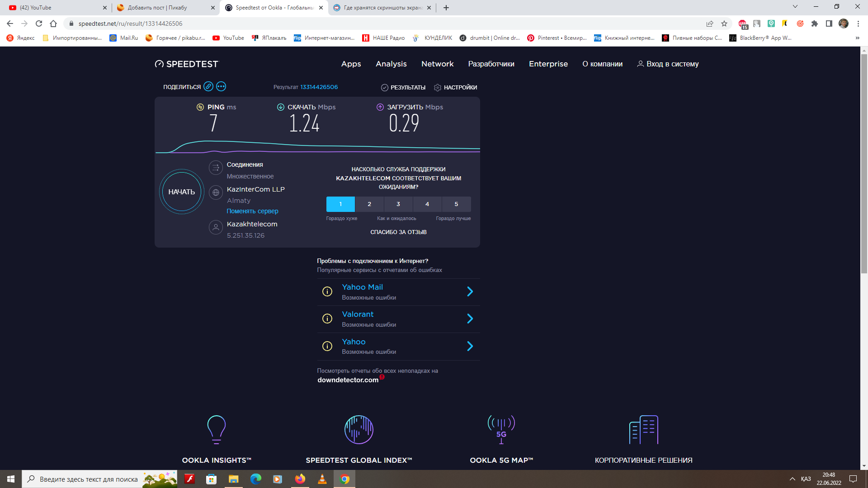The height and width of the screenshot is (488, 868).
Task: Show hidden system tray icons
Action: click(792, 479)
